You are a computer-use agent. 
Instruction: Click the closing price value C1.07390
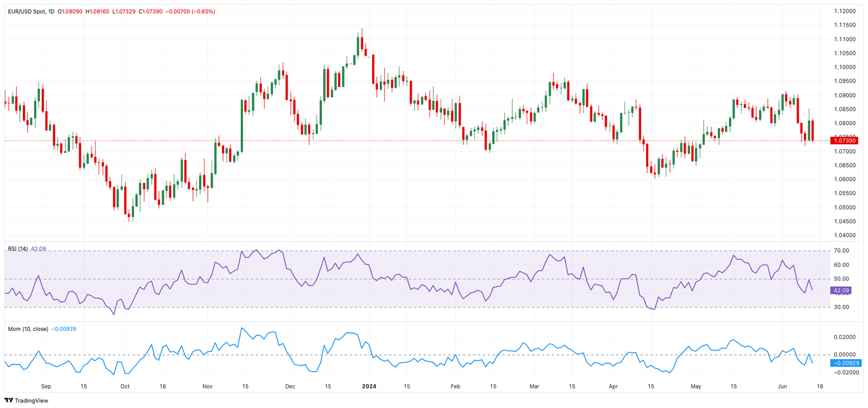pos(150,11)
